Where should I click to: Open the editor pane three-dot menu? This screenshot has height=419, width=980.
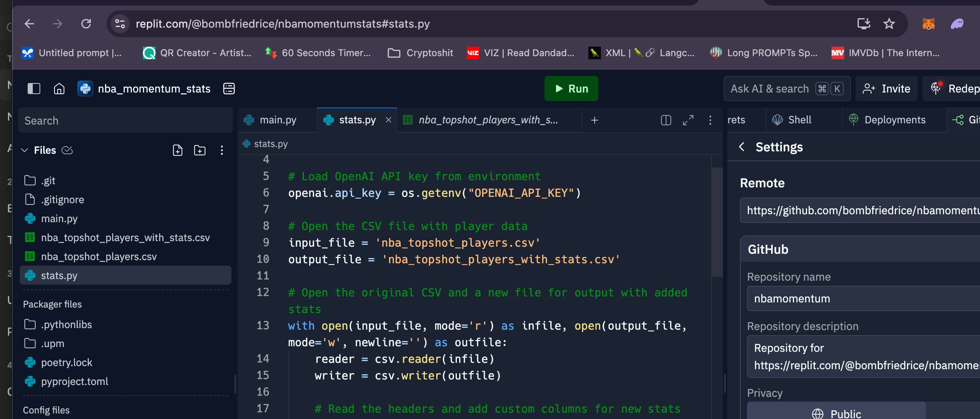pyautogui.click(x=710, y=120)
